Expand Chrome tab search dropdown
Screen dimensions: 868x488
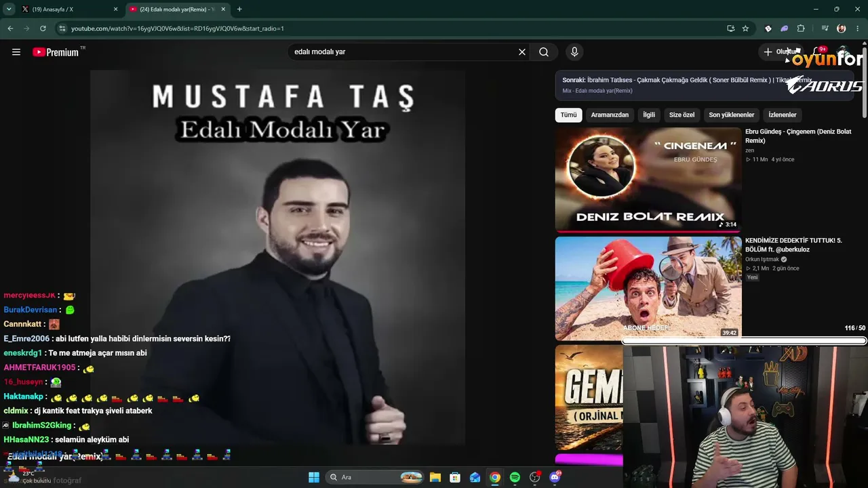[9, 9]
